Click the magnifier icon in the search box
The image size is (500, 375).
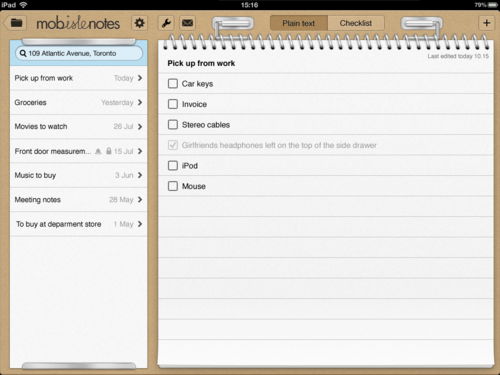tap(23, 53)
